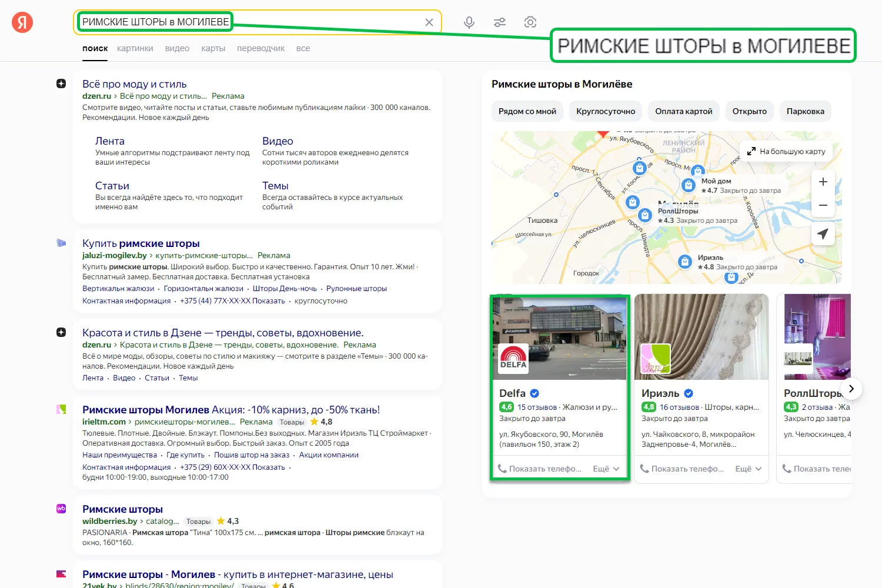Expand 'Ещё' menu on Delfa card

[606, 469]
